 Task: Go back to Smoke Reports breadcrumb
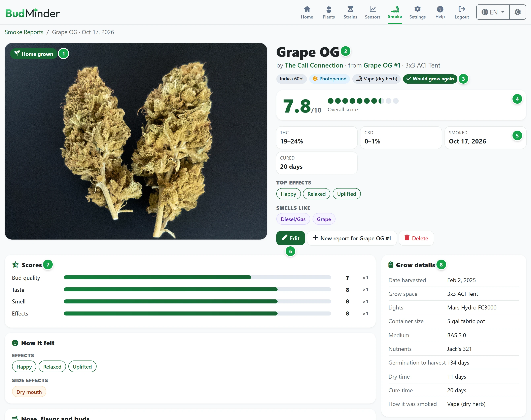click(24, 32)
